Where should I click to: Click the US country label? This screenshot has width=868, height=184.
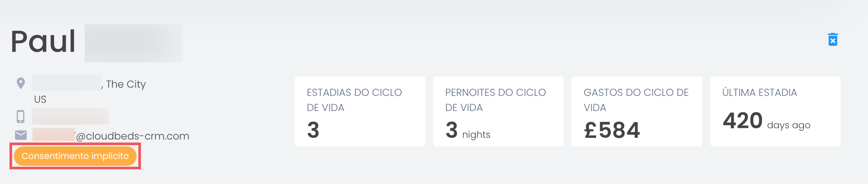pos(40,99)
